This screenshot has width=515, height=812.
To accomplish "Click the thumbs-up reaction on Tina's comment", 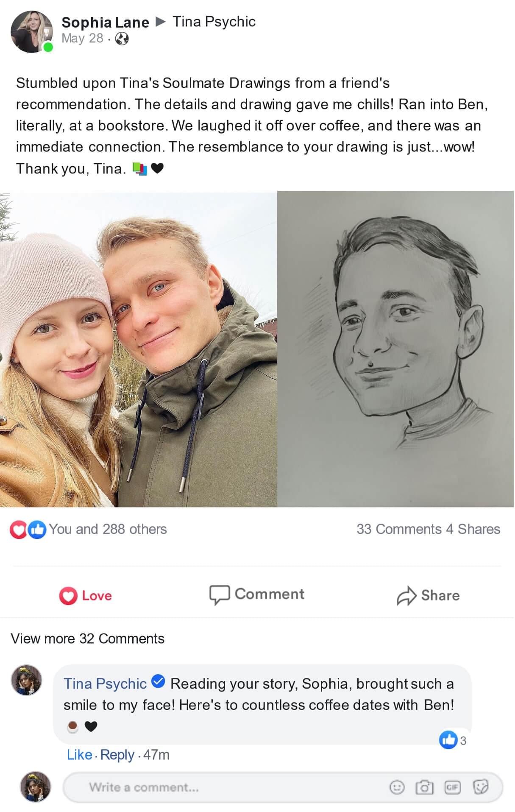I will 448,740.
